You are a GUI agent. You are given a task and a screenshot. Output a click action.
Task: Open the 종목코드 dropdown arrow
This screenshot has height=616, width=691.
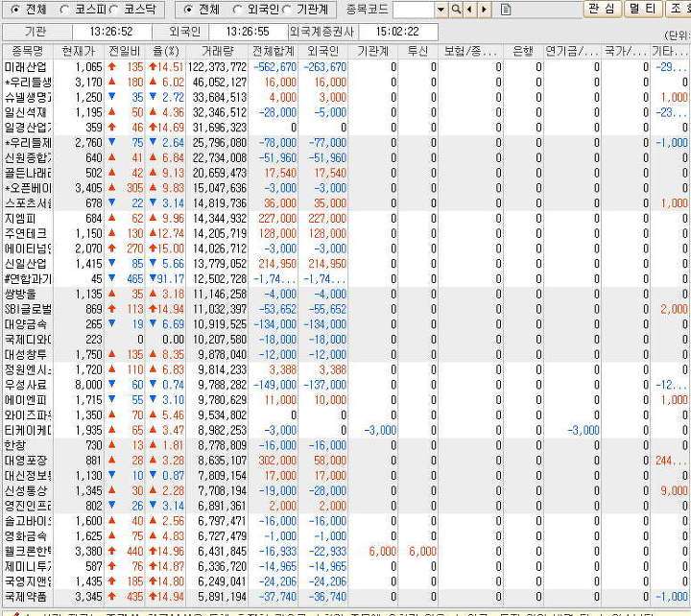(x=441, y=10)
